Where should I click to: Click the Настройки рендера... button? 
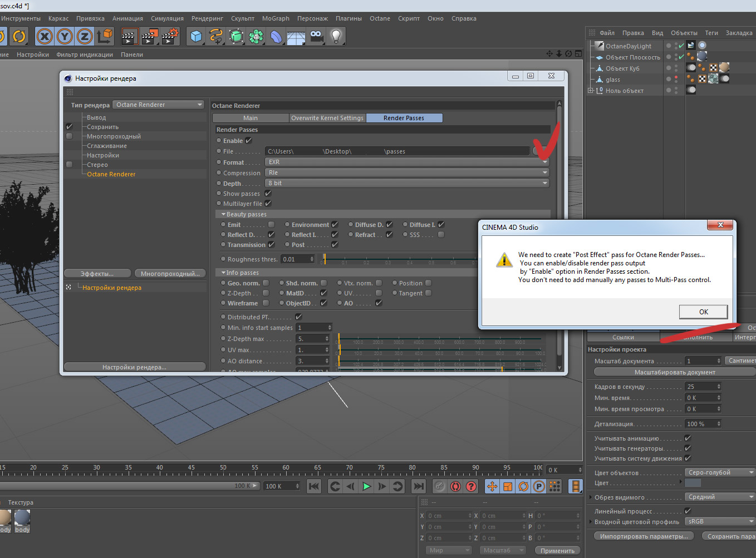134,367
